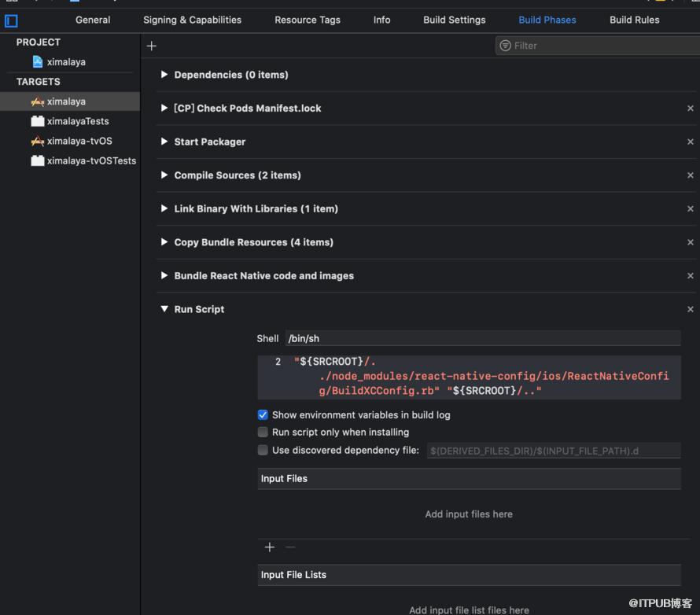Click the ximalaya-tvOSTests target icon

(38, 160)
